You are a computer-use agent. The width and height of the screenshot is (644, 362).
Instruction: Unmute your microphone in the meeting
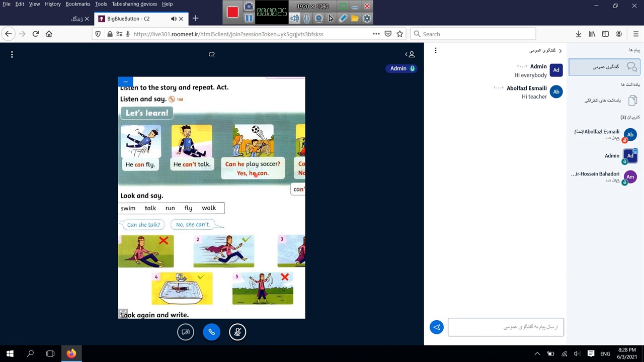pyautogui.click(x=237, y=332)
